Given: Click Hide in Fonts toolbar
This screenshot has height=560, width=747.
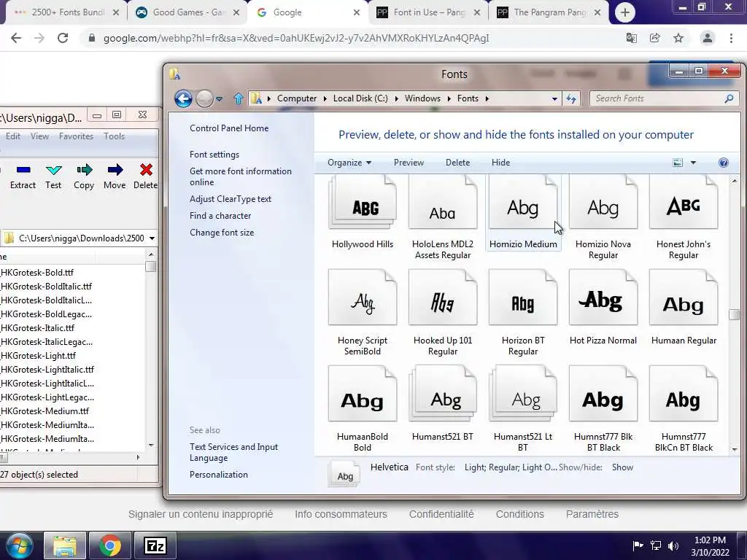Looking at the screenshot, I should click(x=500, y=163).
